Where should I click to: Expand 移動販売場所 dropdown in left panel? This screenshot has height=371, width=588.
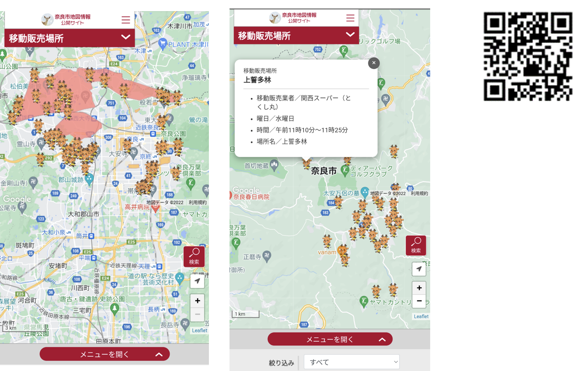126,37
